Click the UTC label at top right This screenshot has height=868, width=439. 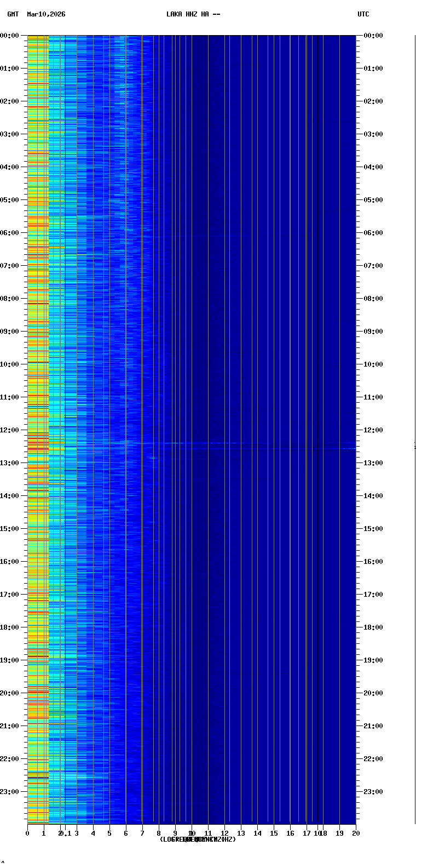point(363,14)
